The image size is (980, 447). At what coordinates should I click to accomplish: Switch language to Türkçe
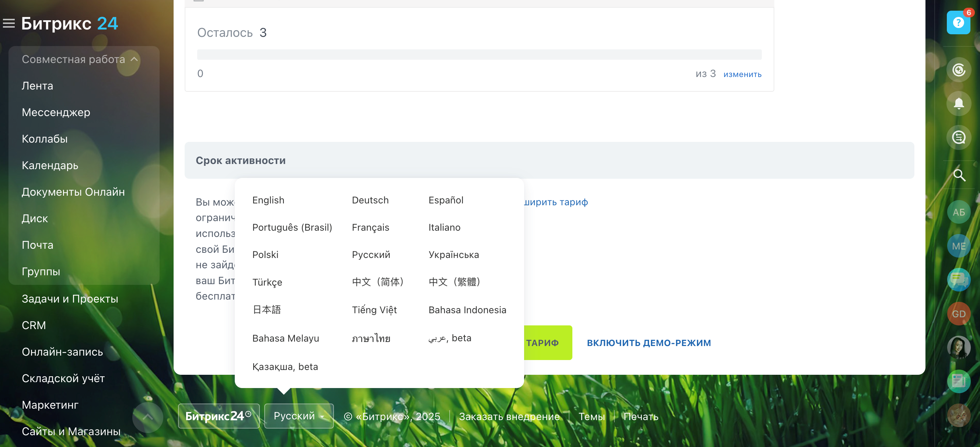[267, 282]
